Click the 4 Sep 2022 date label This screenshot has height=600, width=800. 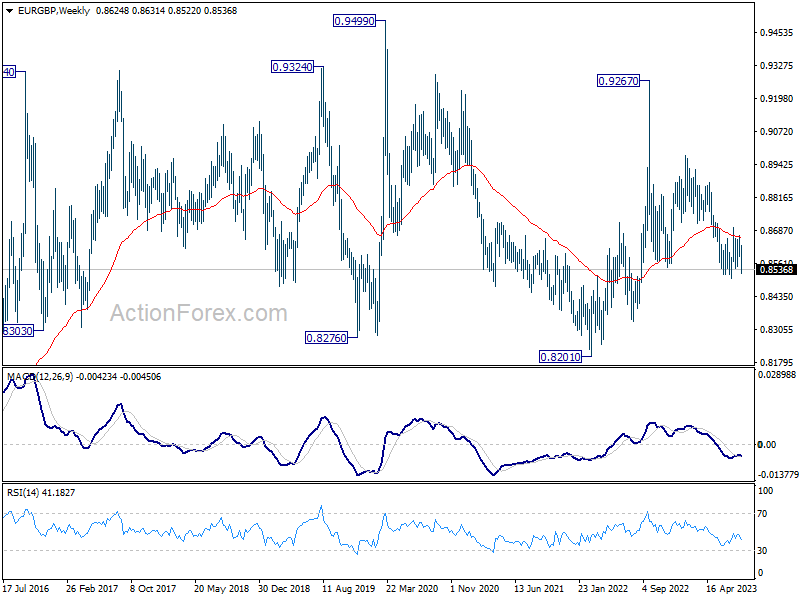[x=666, y=588]
